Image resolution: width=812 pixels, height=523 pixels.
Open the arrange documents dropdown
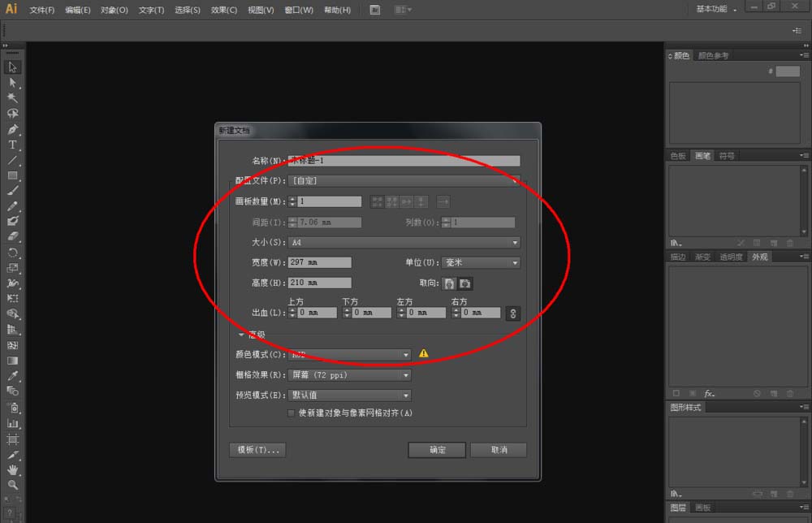coord(403,10)
